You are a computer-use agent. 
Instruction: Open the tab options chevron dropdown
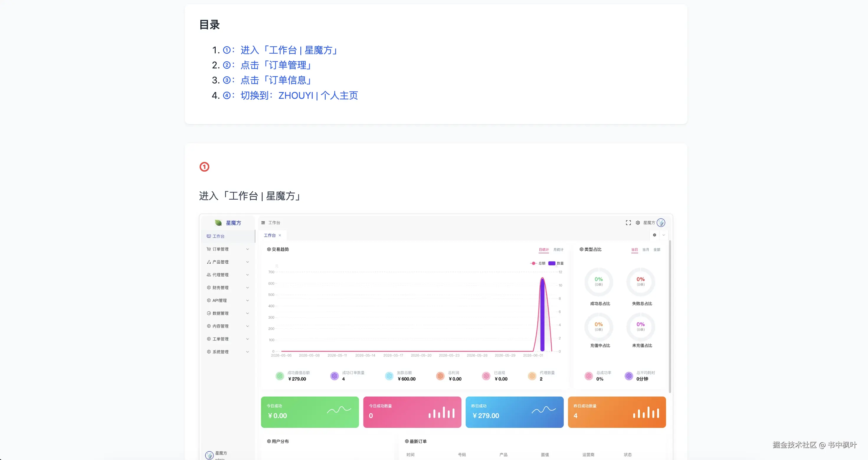[x=664, y=235]
